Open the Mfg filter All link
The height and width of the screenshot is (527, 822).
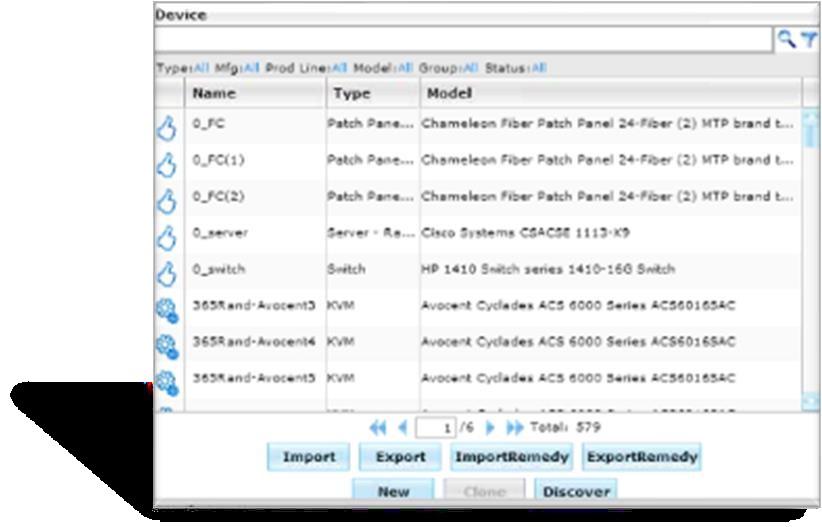(252, 68)
